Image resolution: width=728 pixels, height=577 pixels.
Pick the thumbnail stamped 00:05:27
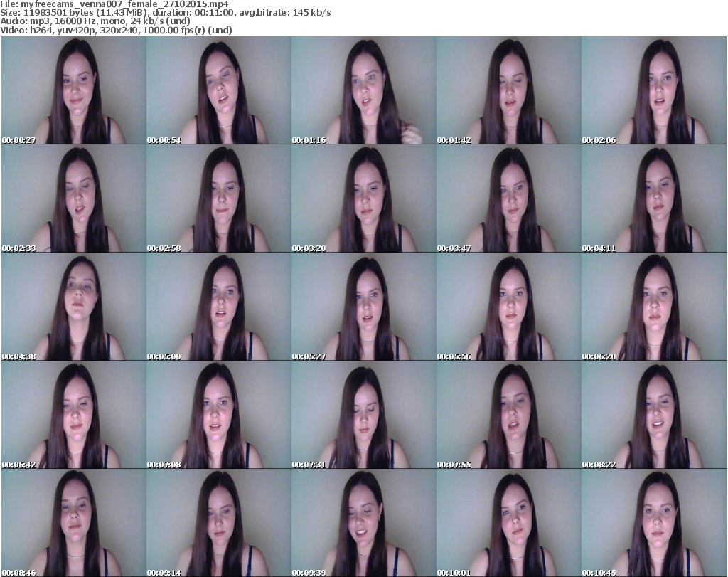[363, 307]
